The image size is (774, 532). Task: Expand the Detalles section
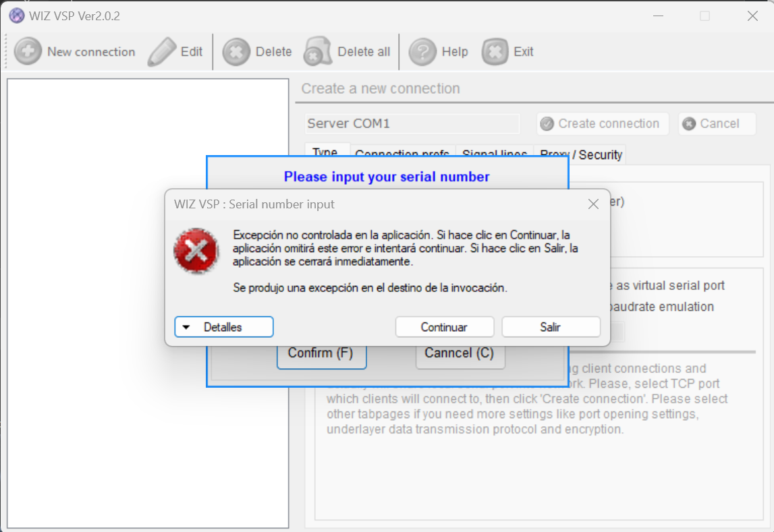(x=223, y=327)
